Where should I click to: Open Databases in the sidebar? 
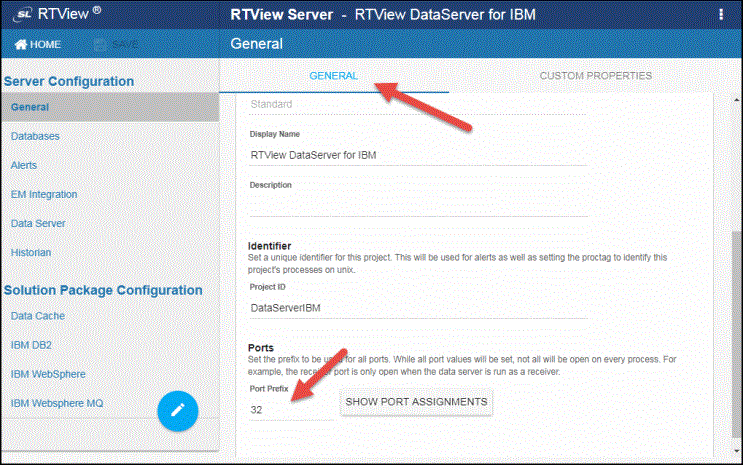tap(35, 136)
